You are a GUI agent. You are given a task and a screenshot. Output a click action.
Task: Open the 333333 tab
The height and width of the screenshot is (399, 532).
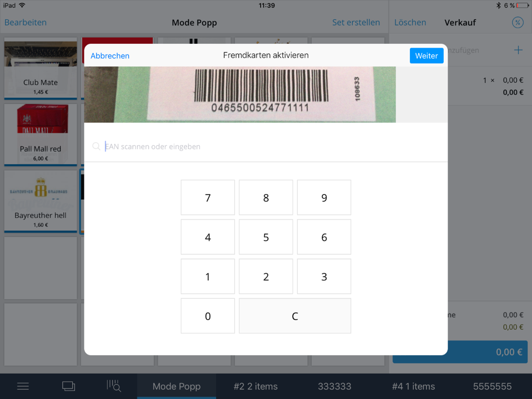click(x=334, y=386)
